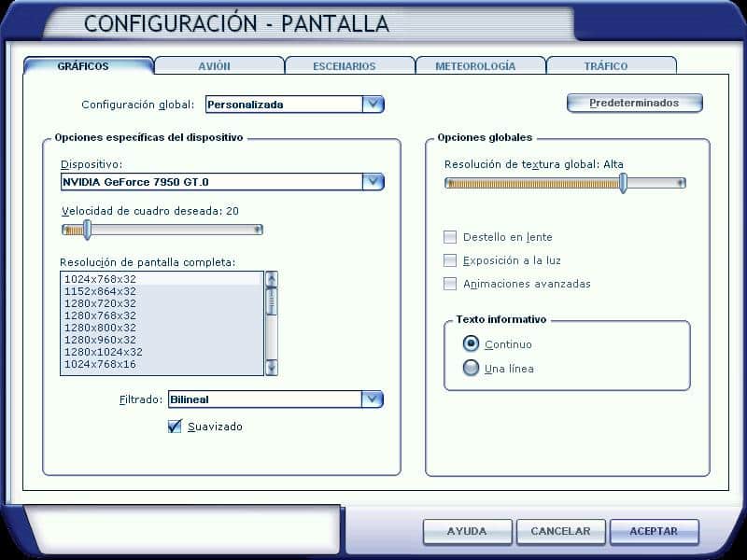Click the Predeterminados button
Viewport: 747px width, 560px height.
pyautogui.click(x=634, y=103)
